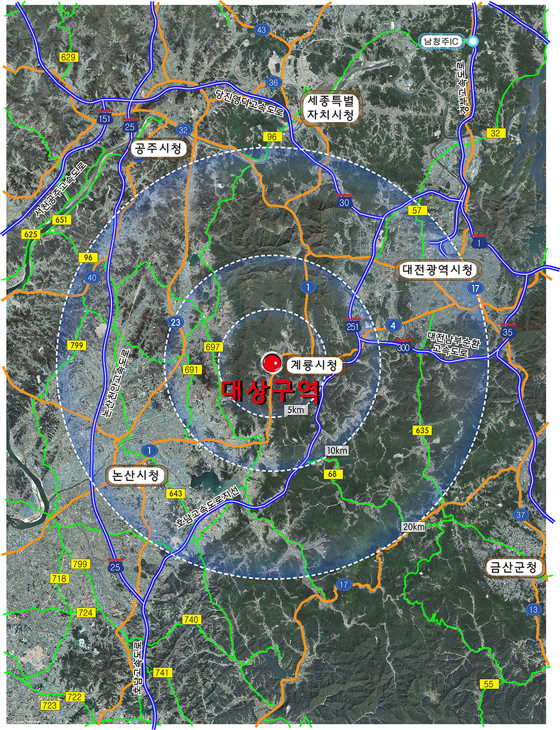This screenshot has height=730, width=560.
Task: Select national road 43 blue badge
Action: [x=262, y=30]
